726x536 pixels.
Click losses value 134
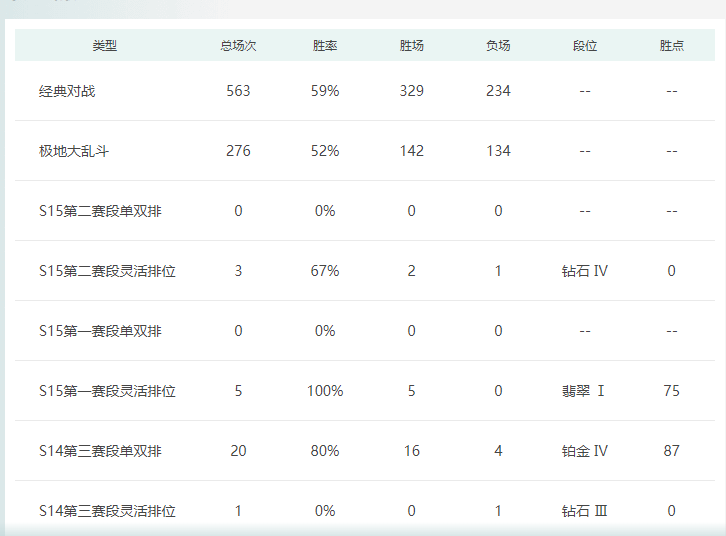[498, 151]
